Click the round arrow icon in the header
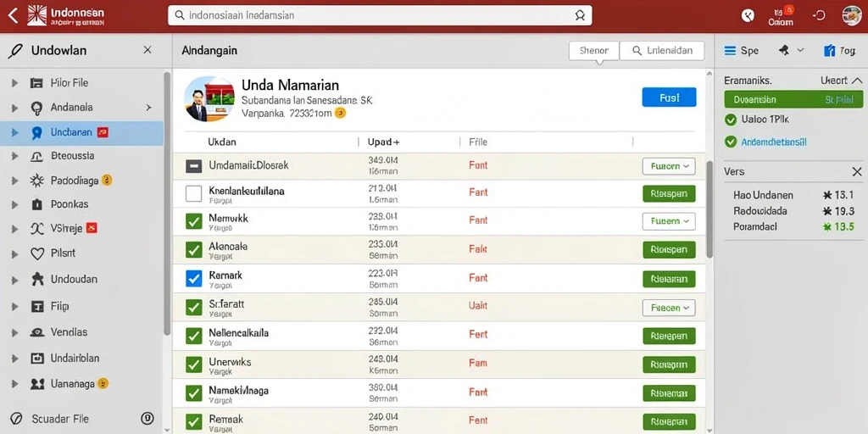The image size is (868, 434). tap(748, 15)
